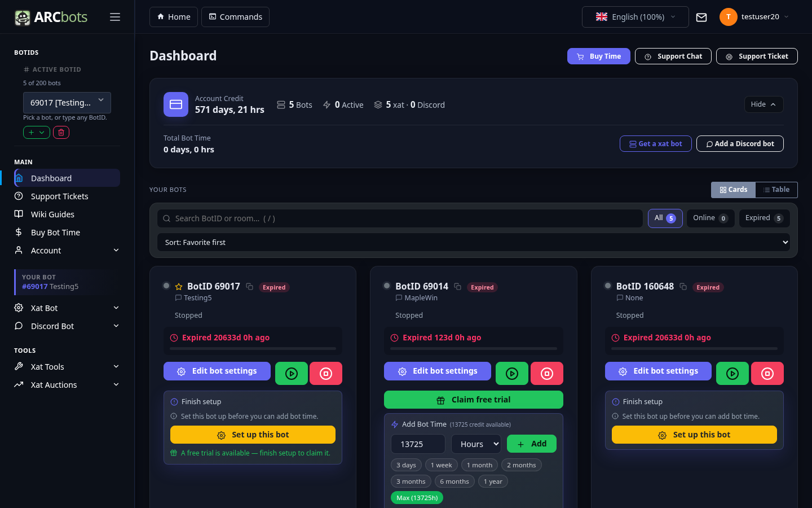Stop bot 160648 with red stop button
Viewport: 812px width, 508px height.
pos(767,373)
